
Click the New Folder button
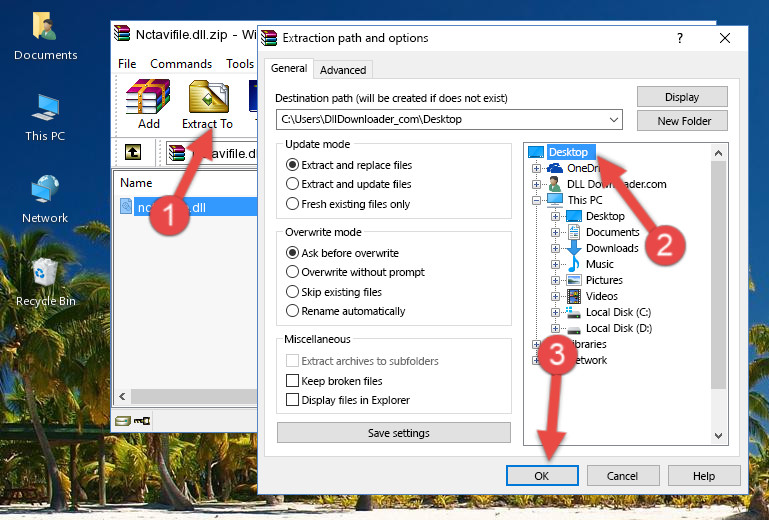click(682, 121)
